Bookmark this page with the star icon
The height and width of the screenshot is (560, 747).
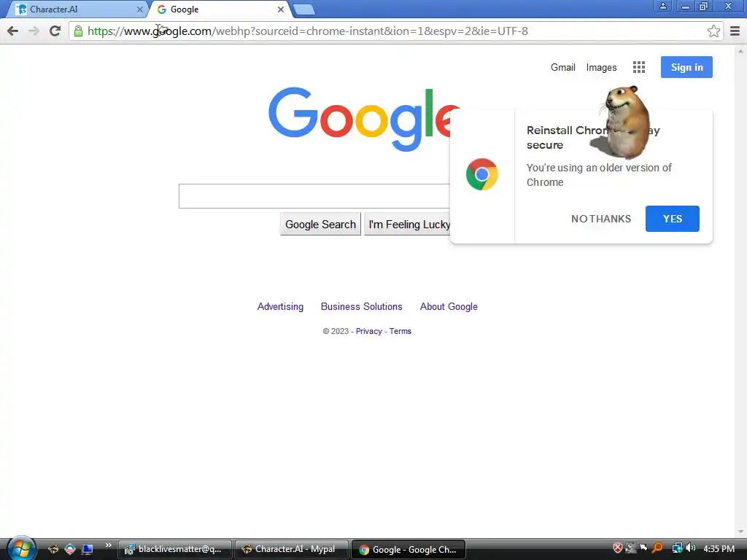(x=713, y=31)
